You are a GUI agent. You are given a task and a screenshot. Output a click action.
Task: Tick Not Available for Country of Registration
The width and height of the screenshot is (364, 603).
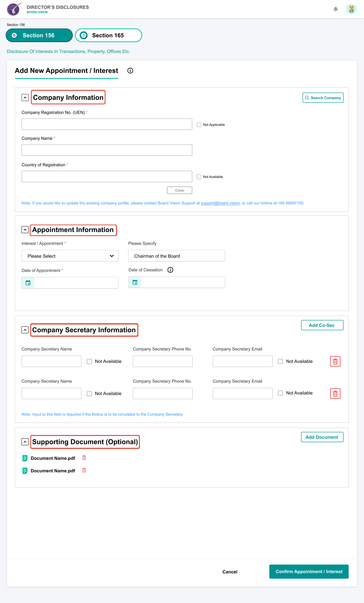(x=199, y=177)
